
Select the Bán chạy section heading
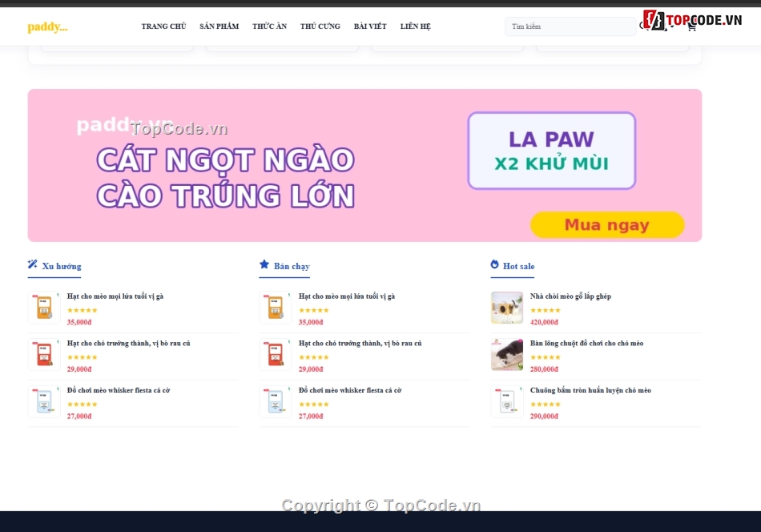(292, 266)
